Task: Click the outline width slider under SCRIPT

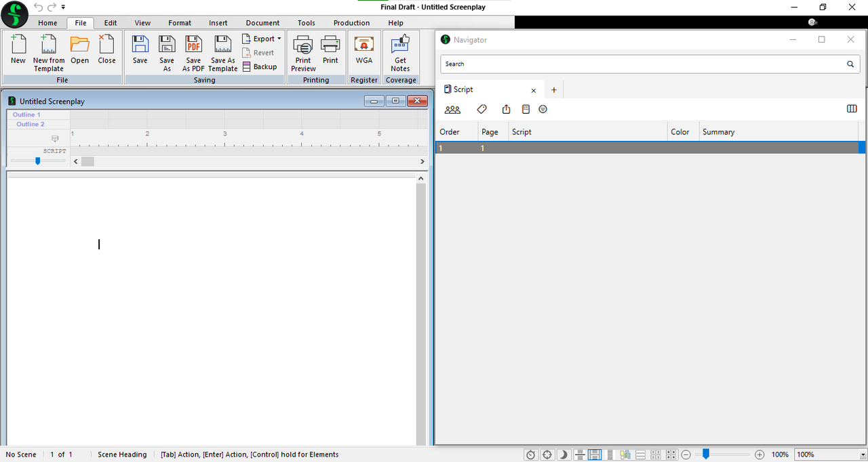Action: point(38,161)
